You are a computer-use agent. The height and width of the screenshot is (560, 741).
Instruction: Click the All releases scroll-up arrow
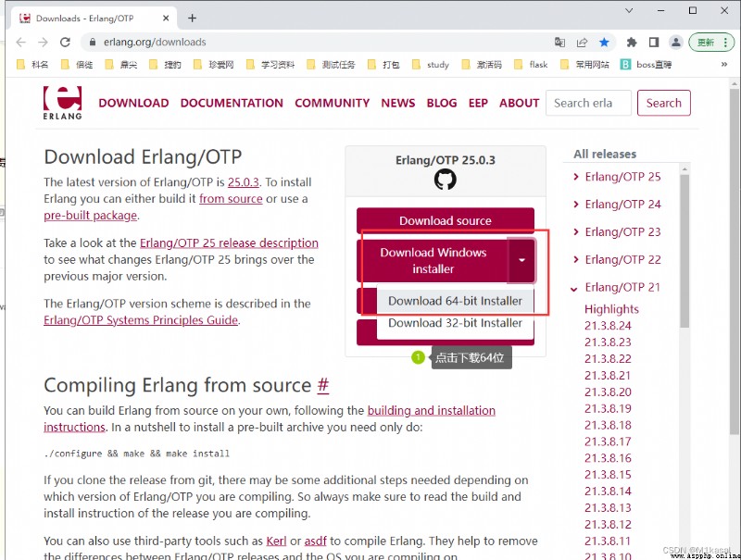click(684, 169)
